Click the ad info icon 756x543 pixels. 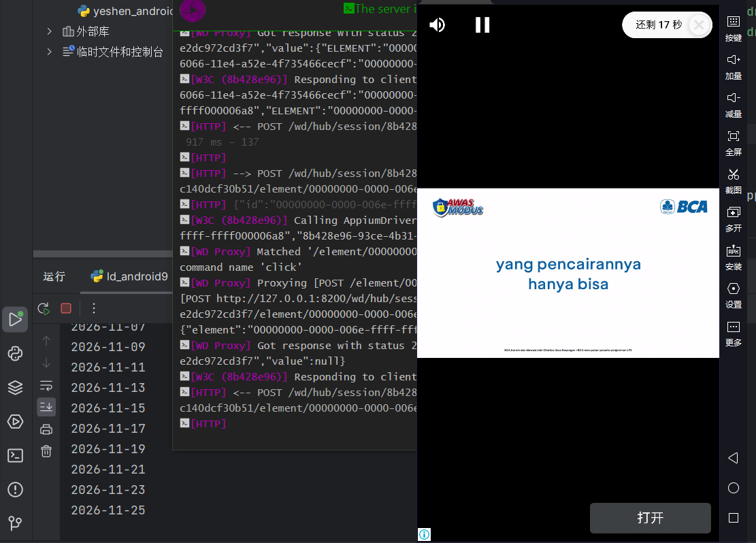[424, 535]
